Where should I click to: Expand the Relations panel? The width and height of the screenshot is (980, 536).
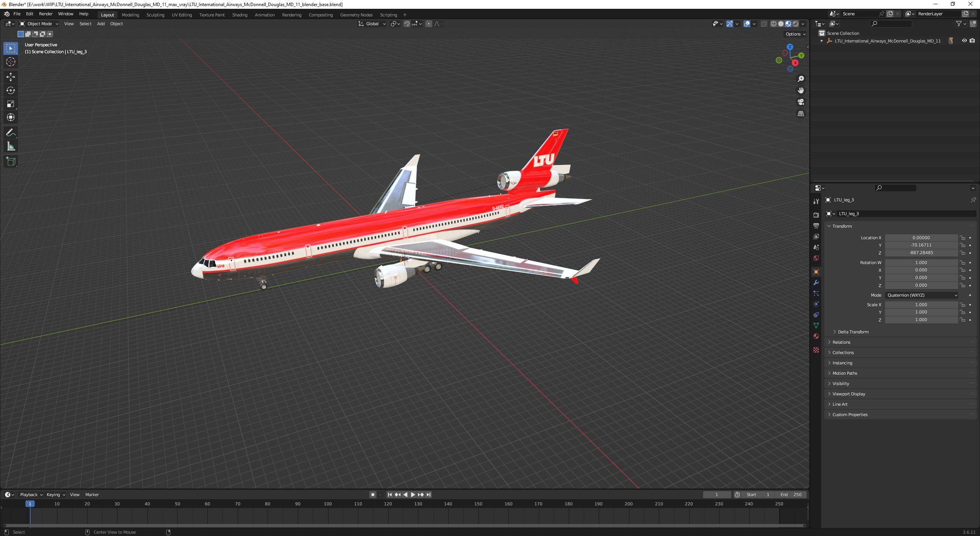(841, 342)
